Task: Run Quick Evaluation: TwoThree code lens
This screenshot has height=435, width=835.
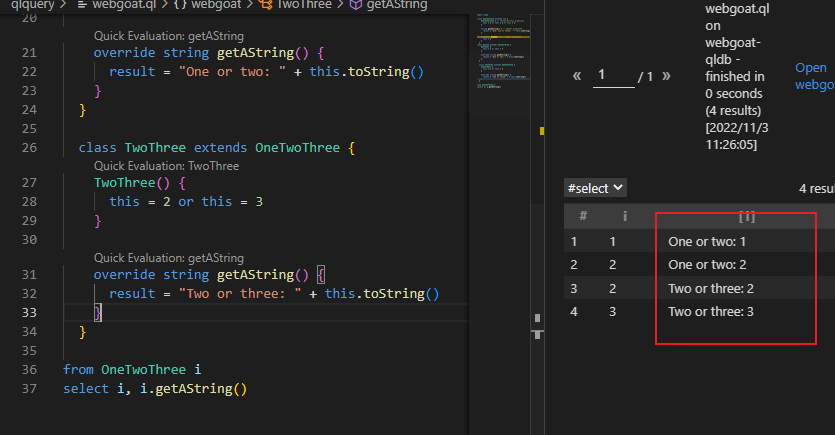Action: click(166, 166)
